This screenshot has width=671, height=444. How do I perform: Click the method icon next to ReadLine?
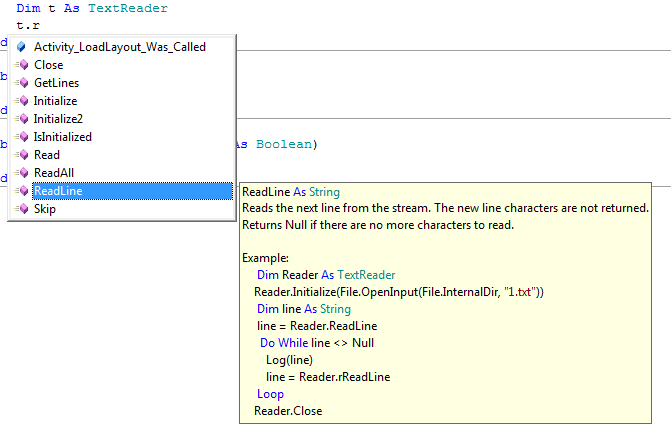pos(22,191)
